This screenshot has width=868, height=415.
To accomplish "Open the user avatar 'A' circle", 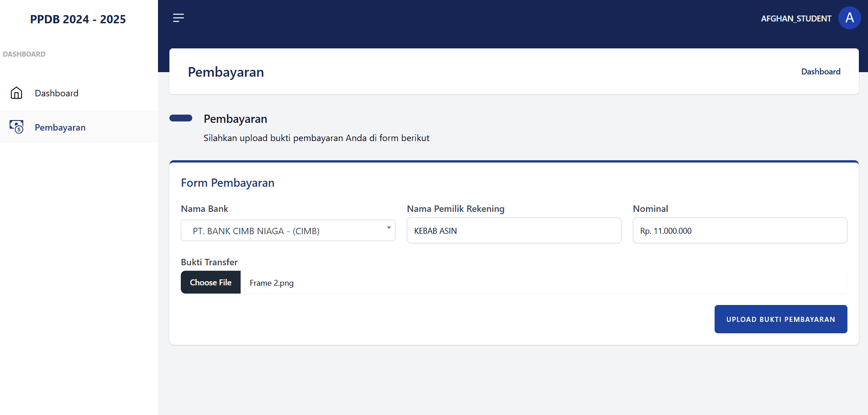I will point(849,18).
